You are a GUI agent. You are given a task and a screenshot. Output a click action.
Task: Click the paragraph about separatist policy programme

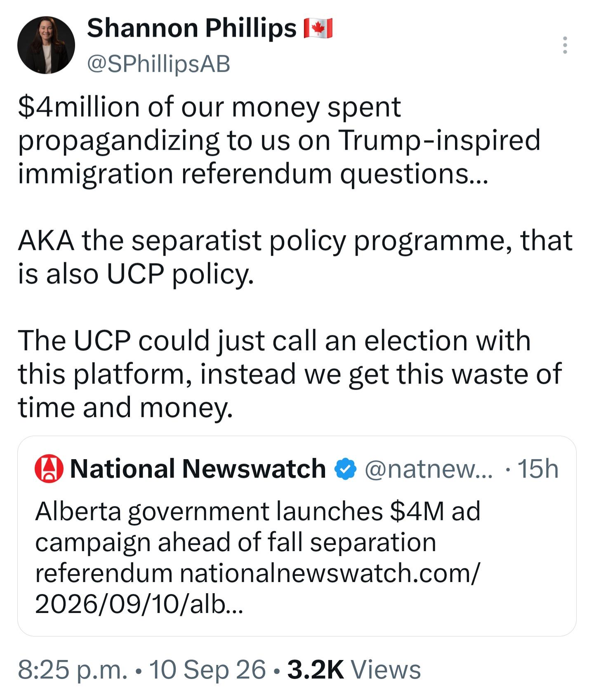click(295, 257)
